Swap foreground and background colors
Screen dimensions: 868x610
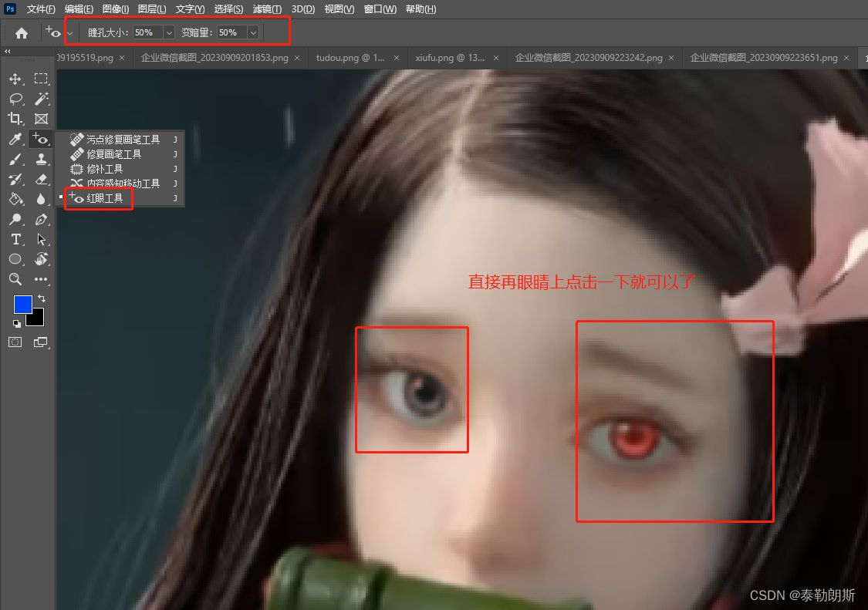click(x=42, y=298)
